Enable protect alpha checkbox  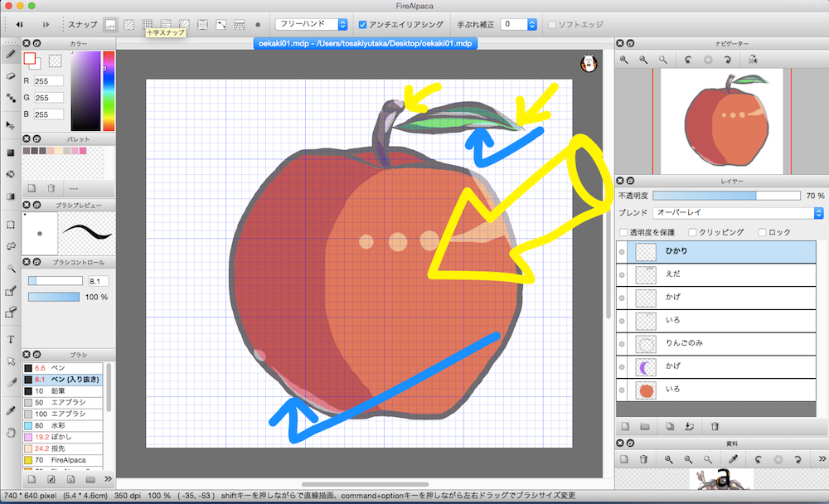(624, 232)
